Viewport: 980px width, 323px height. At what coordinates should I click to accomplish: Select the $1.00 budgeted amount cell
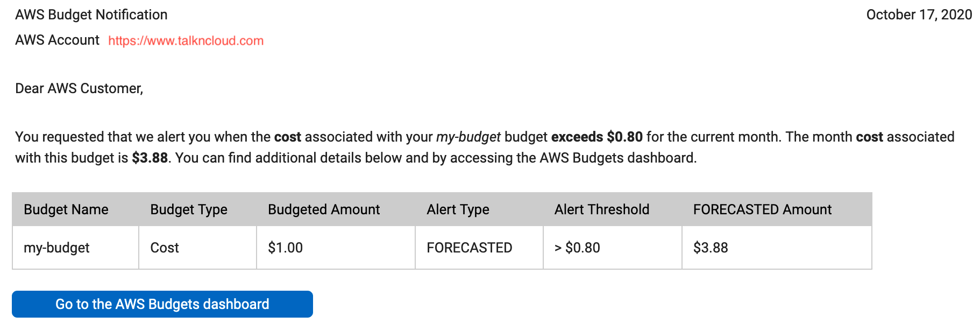[336, 248]
